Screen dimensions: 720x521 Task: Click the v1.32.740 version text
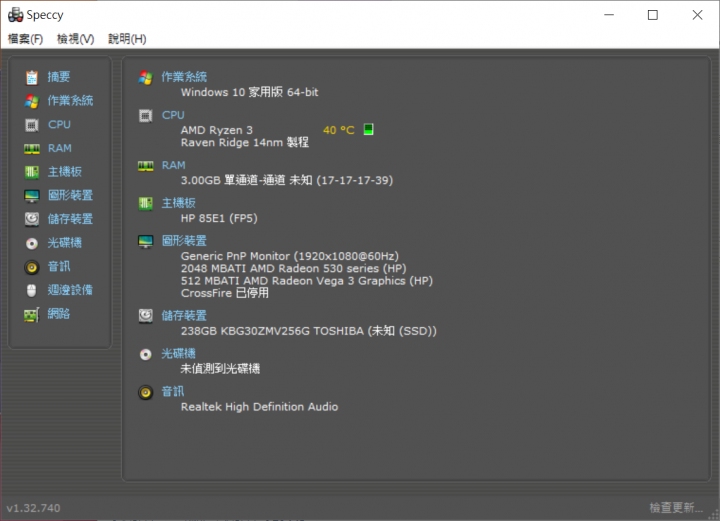[x=33, y=508]
